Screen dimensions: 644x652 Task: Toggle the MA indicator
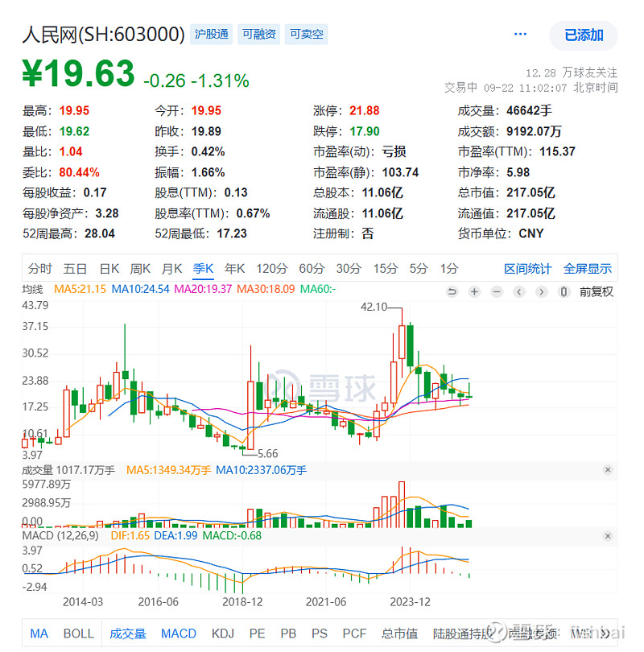[39, 633]
